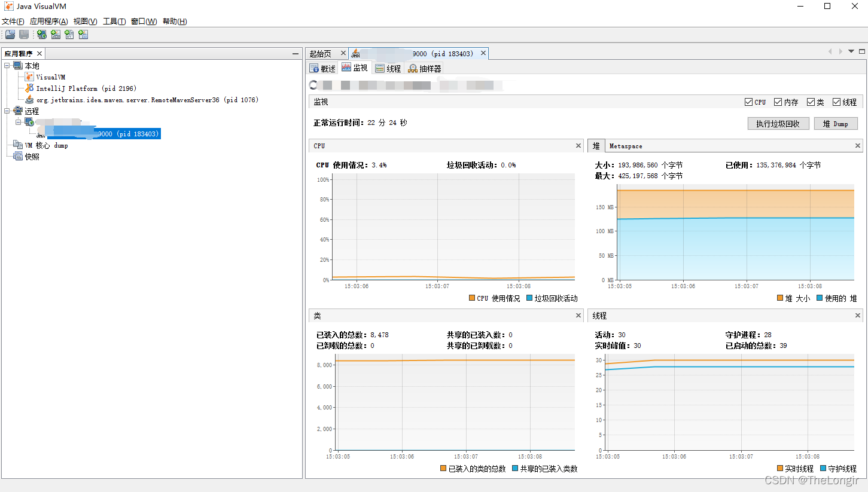The height and width of the screenshot is (492, 868).
Task: Close the 类 chart panel
Action: click(x=578, y=316)
